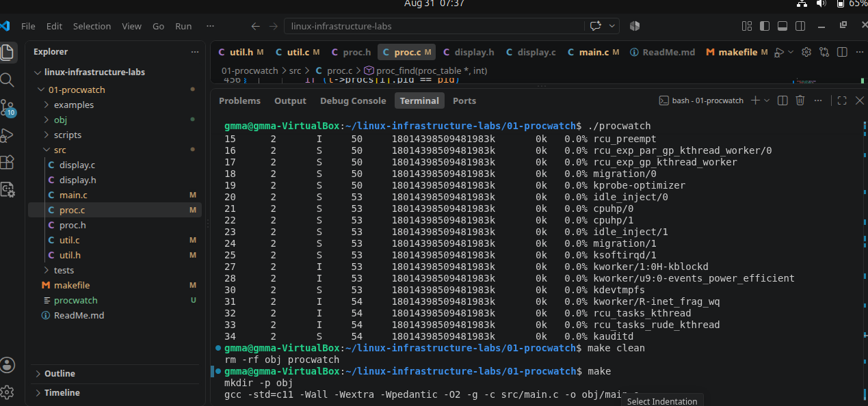Expand the obj folder
Image resolution: width=868 pixels, height=406 pixels.
click(47, 120)
